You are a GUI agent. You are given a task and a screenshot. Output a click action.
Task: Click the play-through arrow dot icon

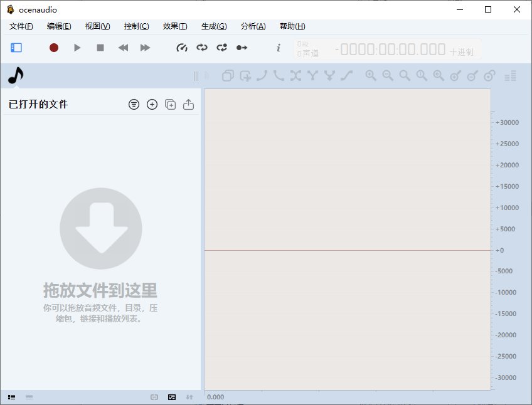(x=242, y=48)
